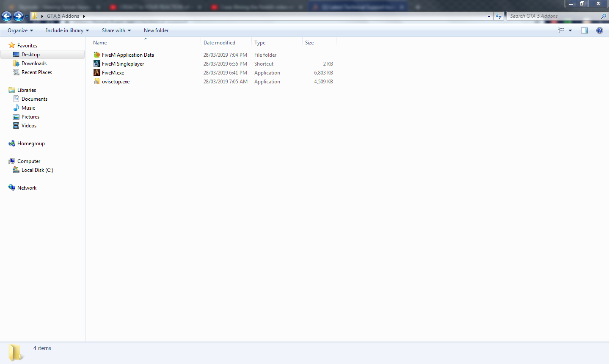Expand the arrow after GTA 5 Addons breadcrumb

click(84, 16)
